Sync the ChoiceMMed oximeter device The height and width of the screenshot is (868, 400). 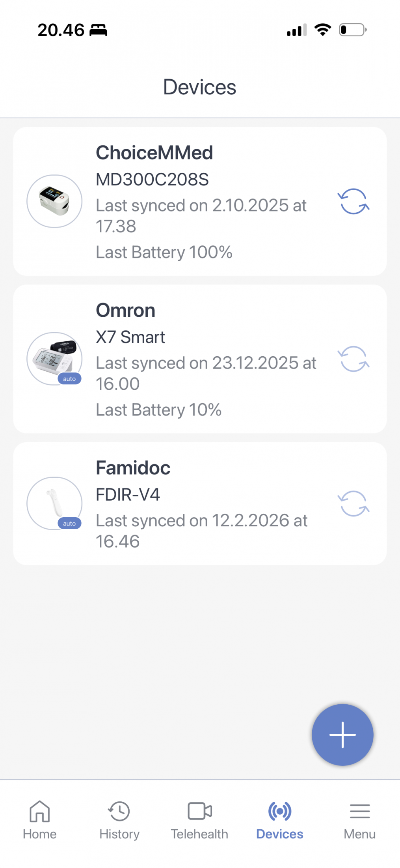point(353,201)
